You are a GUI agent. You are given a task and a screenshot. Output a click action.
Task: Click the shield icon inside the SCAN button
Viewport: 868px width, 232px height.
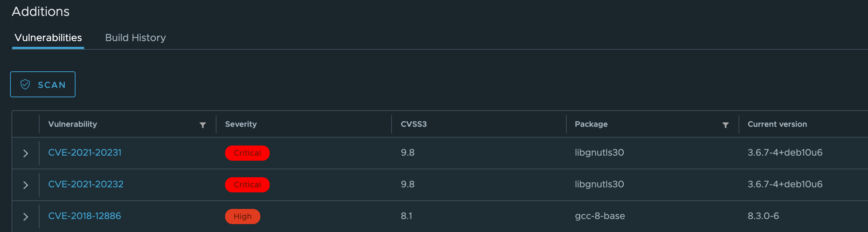click(x=25, y=84)
